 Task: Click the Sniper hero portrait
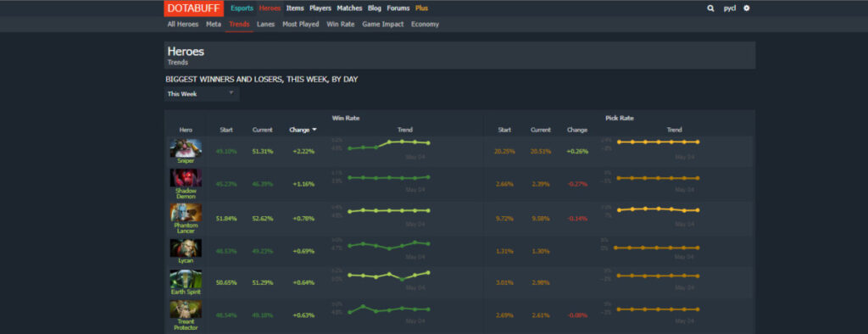tap(186, 148)
